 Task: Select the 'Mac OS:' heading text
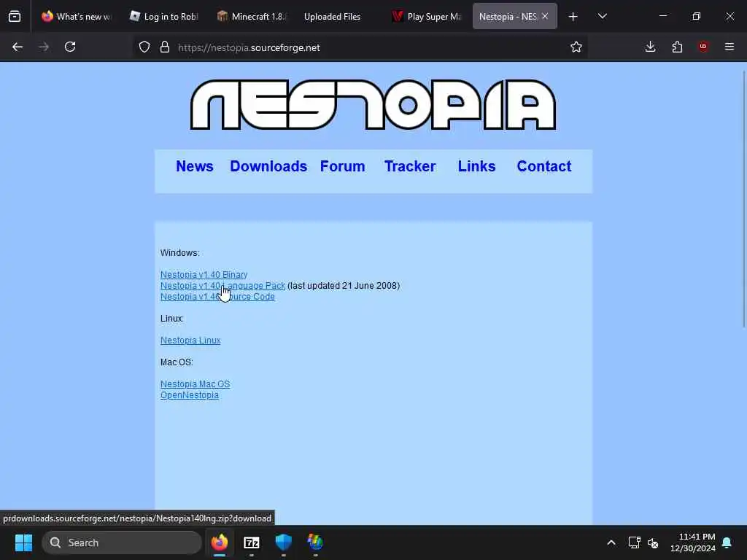coord(177,362)
